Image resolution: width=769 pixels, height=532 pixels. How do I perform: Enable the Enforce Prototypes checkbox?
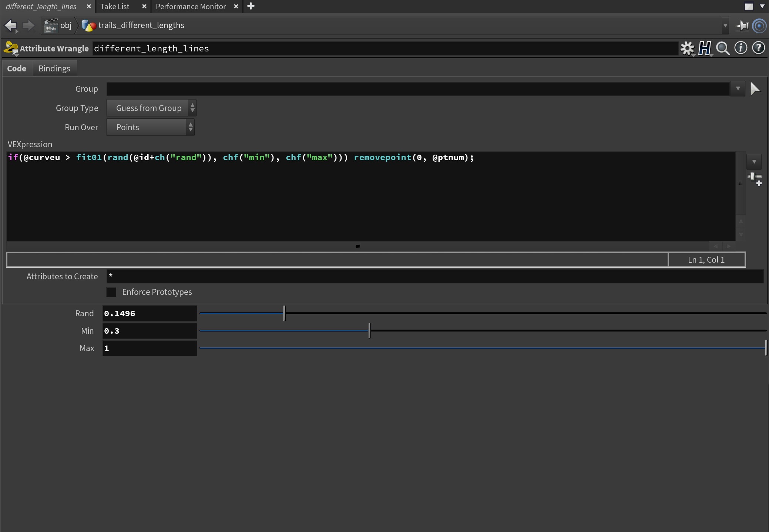(111, 292)
